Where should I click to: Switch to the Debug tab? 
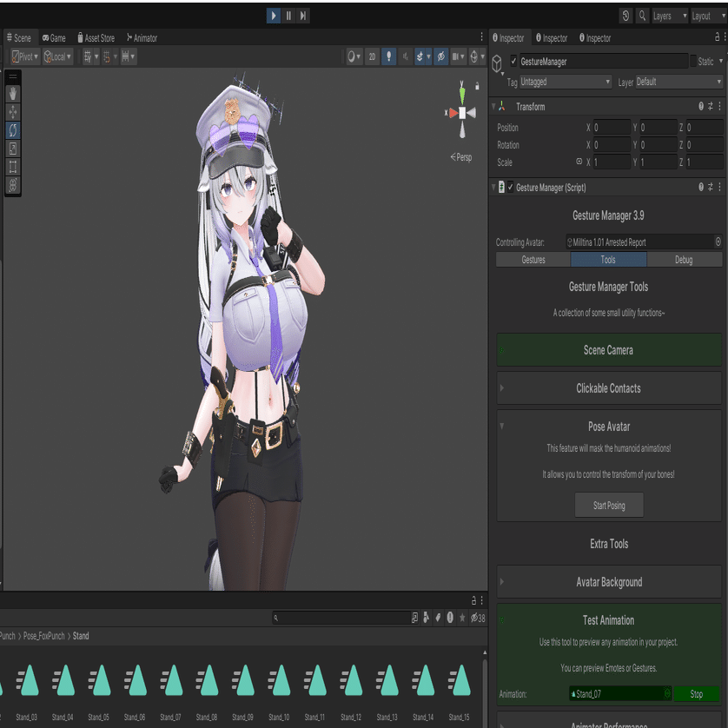tap(684, 260)
